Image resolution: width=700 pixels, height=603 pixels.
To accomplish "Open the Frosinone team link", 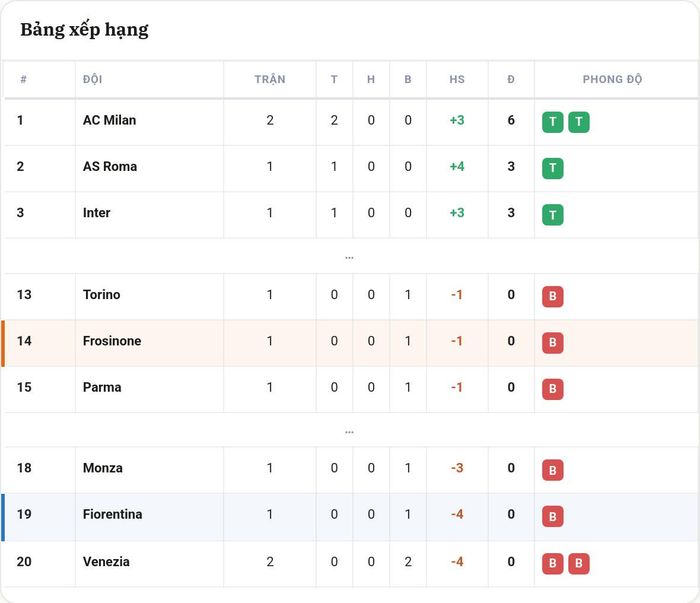I will tap(112, 341).
